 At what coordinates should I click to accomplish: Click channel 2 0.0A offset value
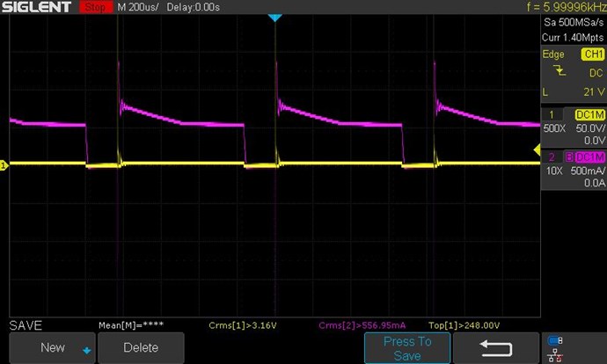tap(594, 183)
